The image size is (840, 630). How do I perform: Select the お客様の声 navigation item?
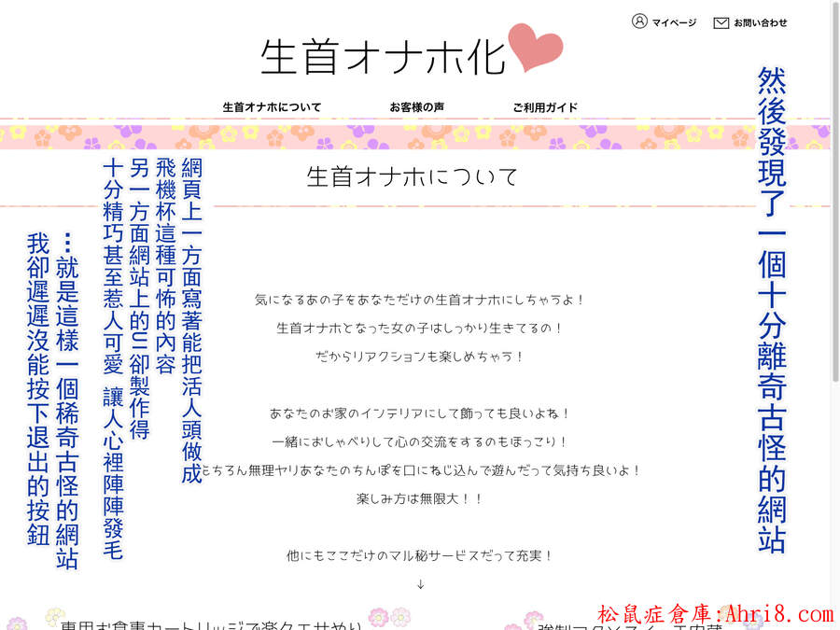(x=417, y=107)
